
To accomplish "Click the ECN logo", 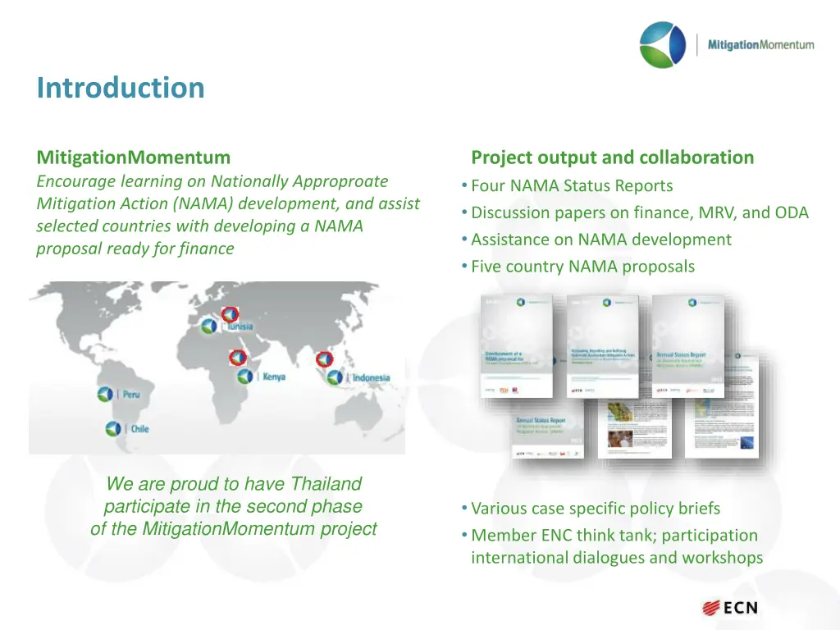I will click(x=729, y=608).
